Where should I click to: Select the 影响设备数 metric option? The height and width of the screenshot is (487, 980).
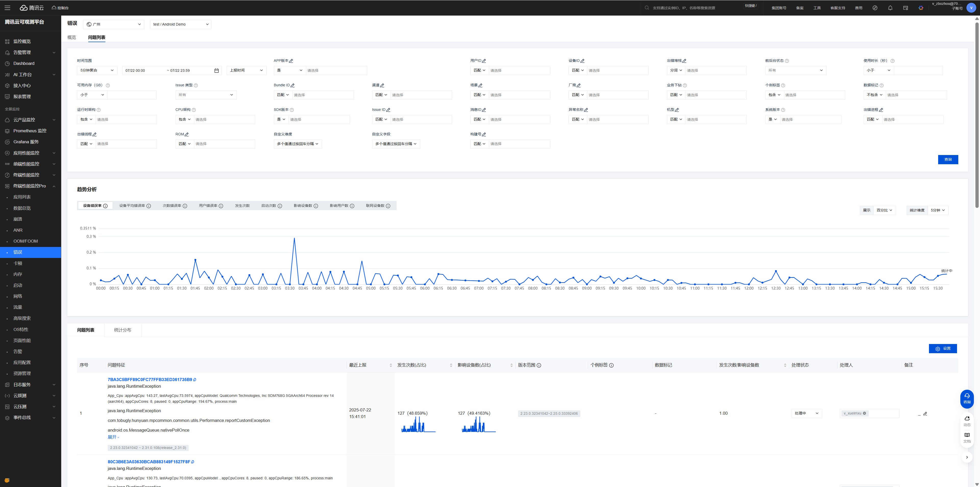pyautogui.click(x=303, y=206)
